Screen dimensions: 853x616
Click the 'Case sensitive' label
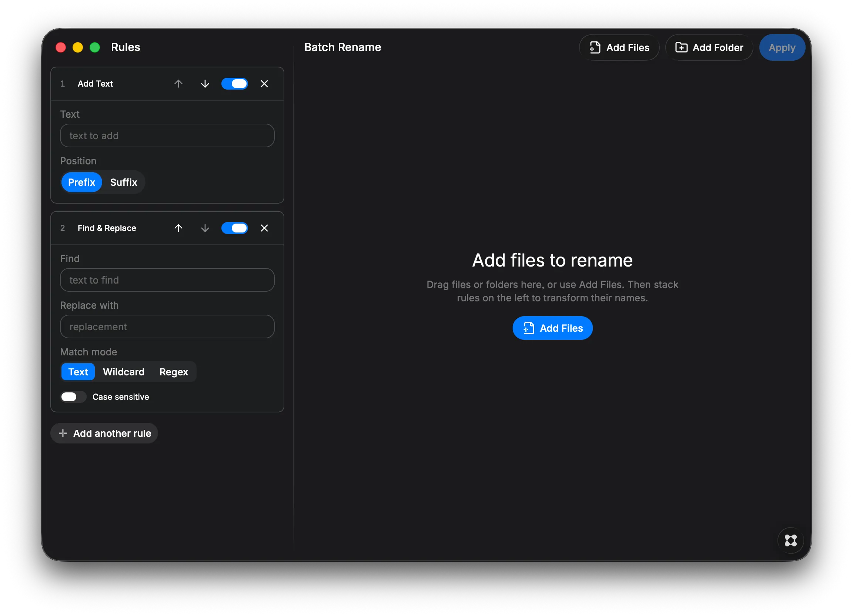click(121, 397)
